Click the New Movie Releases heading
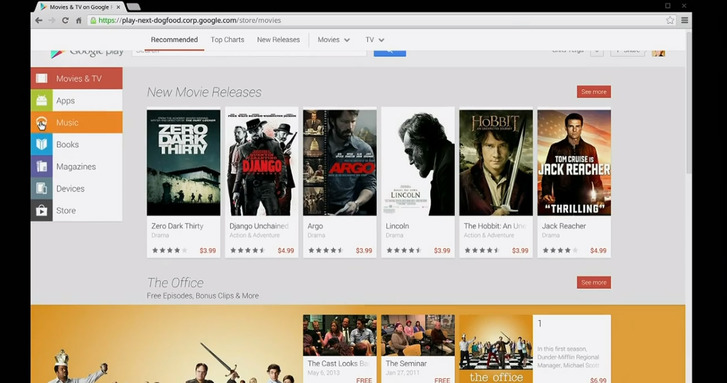 204,92
